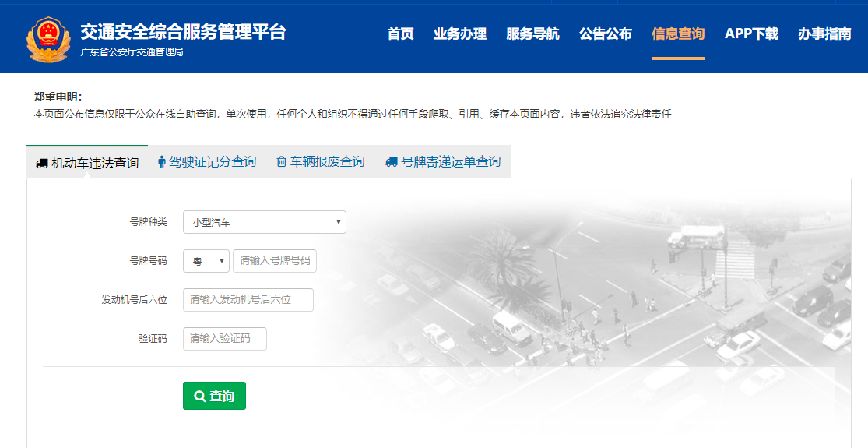This screenshot has width=868, height=448.
Task: Click the truck icon on 机动车违法查询 tab
Action: click(x=41, y=164)
